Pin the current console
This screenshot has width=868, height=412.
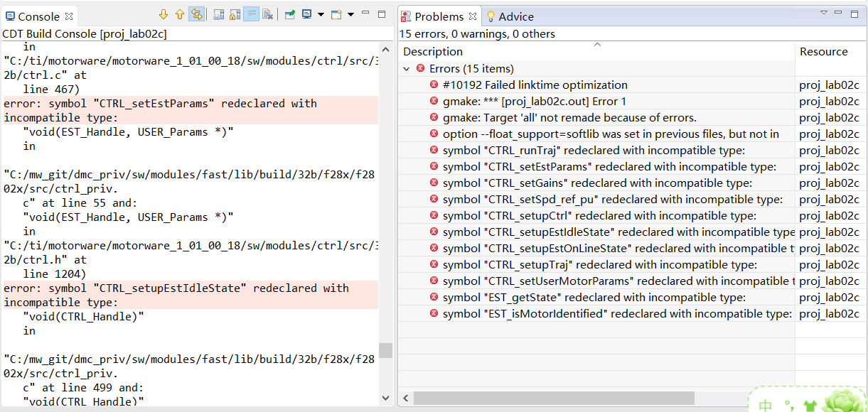click(x=290, y=14)
